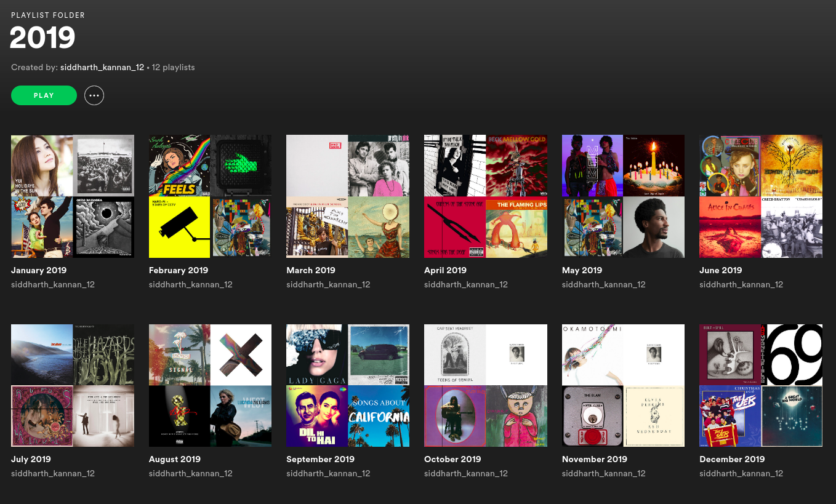Click the owner name under June 2019
The image size is (836, 504).
click(741, 284)
